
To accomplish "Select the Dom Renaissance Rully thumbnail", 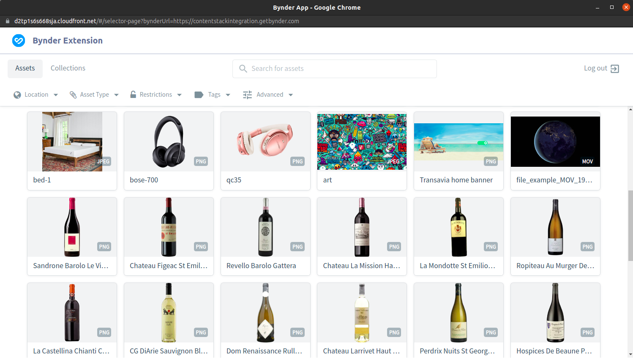I will (x=265, y=312).
